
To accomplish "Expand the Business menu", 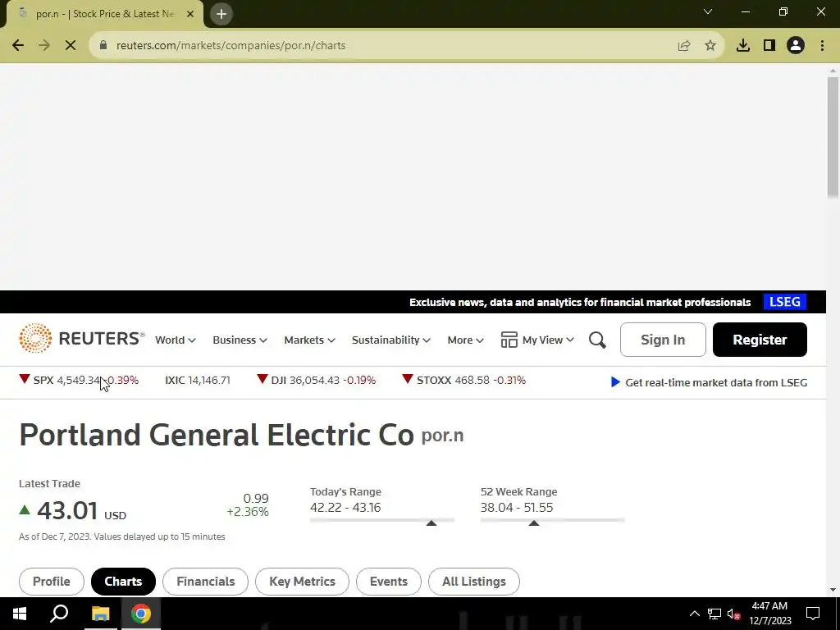I will pyautogui.click(x=240, y=340).
